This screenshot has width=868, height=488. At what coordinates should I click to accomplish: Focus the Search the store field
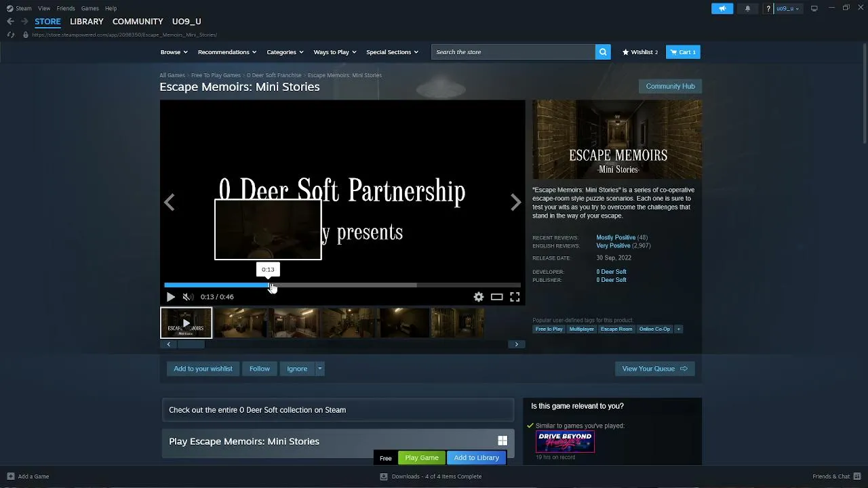pyautogui.click(x=513, y=52)
